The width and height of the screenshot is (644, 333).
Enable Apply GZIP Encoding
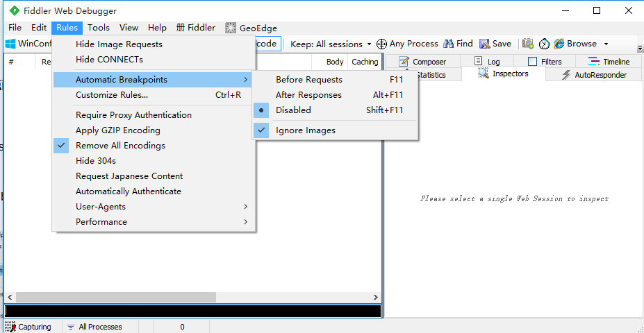pos(154,130)
